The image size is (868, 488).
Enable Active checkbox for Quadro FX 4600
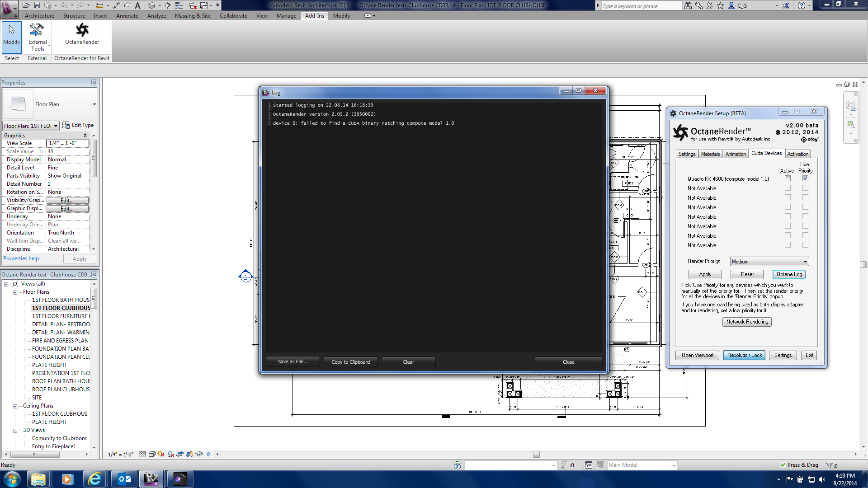tap(788, 178)
